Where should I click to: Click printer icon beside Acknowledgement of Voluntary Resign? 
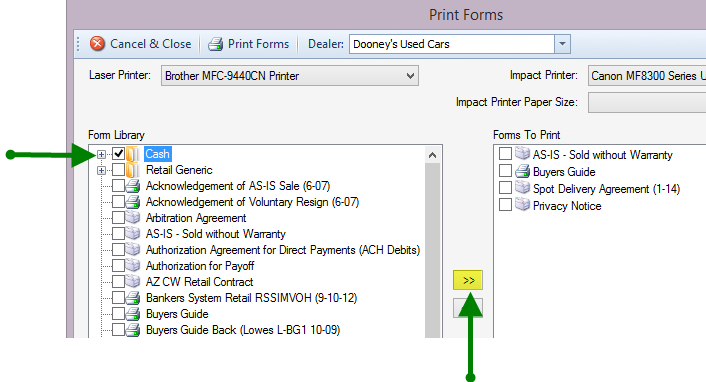[133, 202]
